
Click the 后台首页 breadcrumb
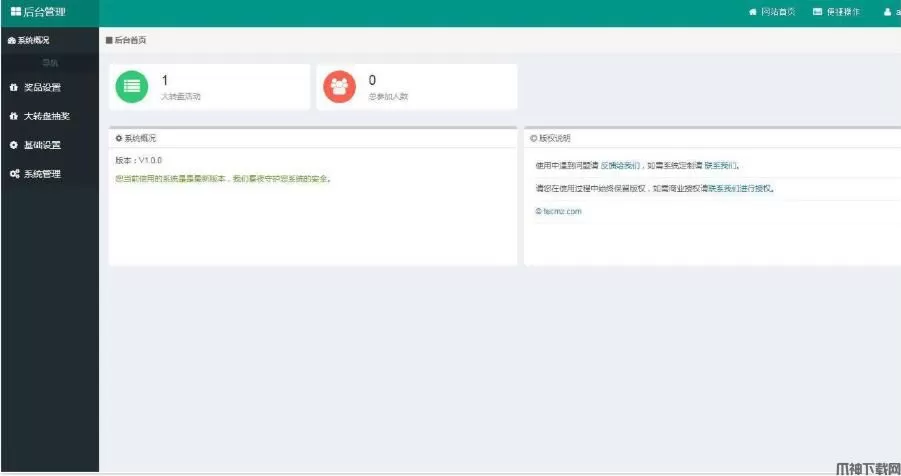coord(126,40)
